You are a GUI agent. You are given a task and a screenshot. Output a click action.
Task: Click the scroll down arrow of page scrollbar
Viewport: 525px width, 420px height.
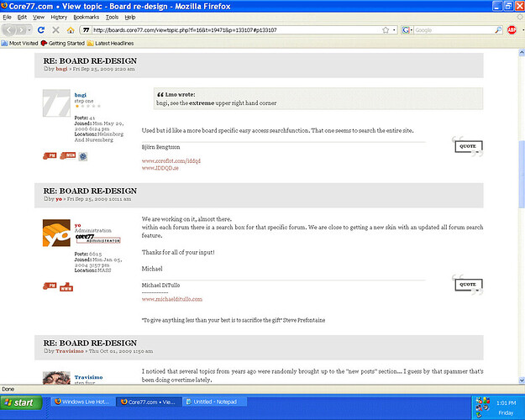pos(522,381)
